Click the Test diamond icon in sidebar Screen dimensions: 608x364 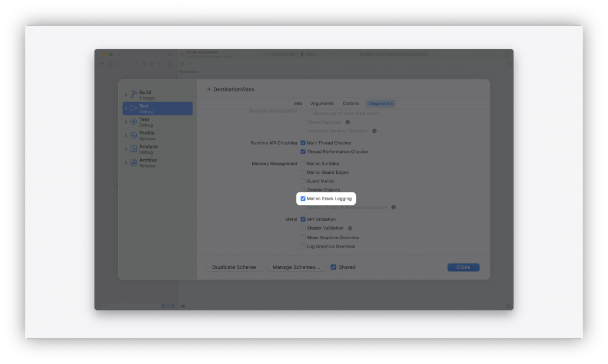pyautogui.click(x=133, y=122)
